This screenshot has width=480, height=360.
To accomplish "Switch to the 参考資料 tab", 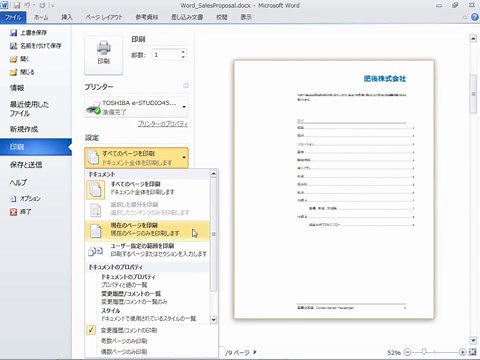I will click(x=146, y=17).
